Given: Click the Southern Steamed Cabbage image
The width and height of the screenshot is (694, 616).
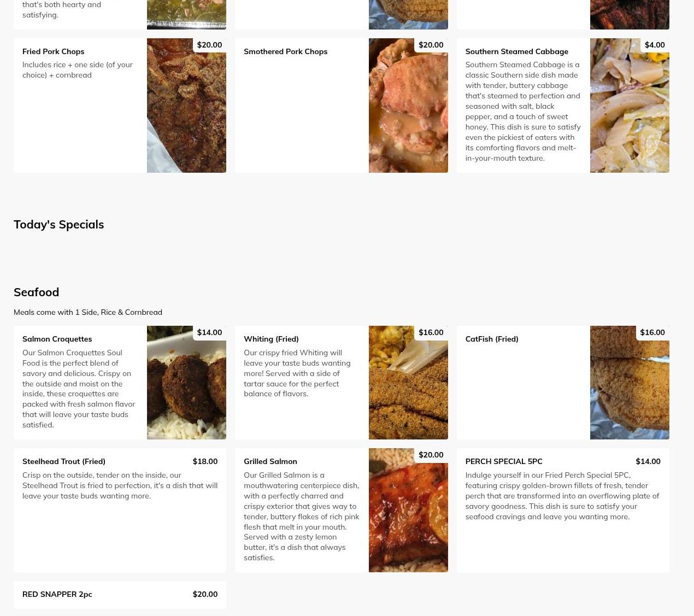Looking at the screenshot, I should pyautogui.click(x=630, y=105).
